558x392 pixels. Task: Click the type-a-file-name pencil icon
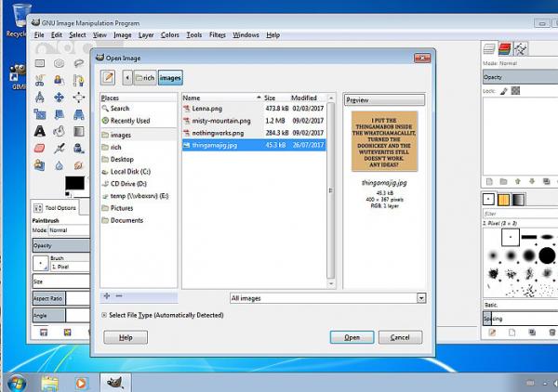pyautogui.click(x=108, y=77)
